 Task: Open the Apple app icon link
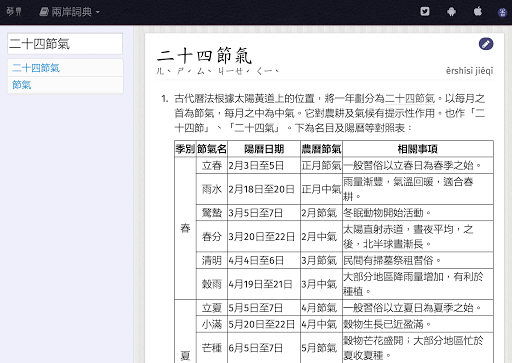(x=478, y=11)
